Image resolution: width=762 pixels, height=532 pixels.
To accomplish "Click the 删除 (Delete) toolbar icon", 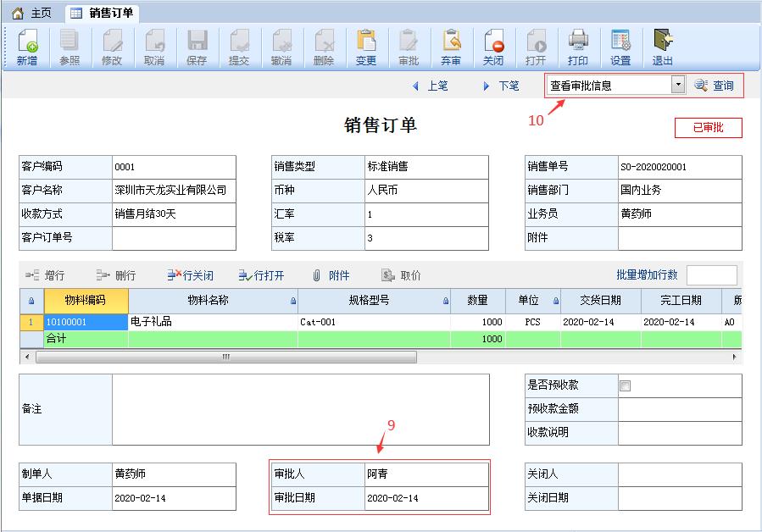I will [324, 46].
